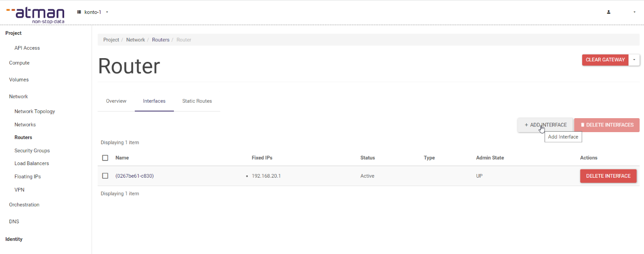
Task: Open Floating IPs page
Action: (x=27, y=177)
